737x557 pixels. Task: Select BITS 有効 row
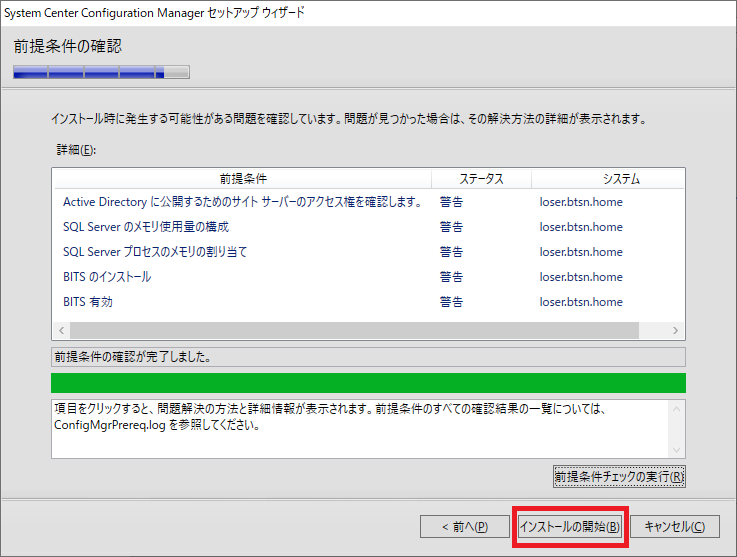(369, 301)
